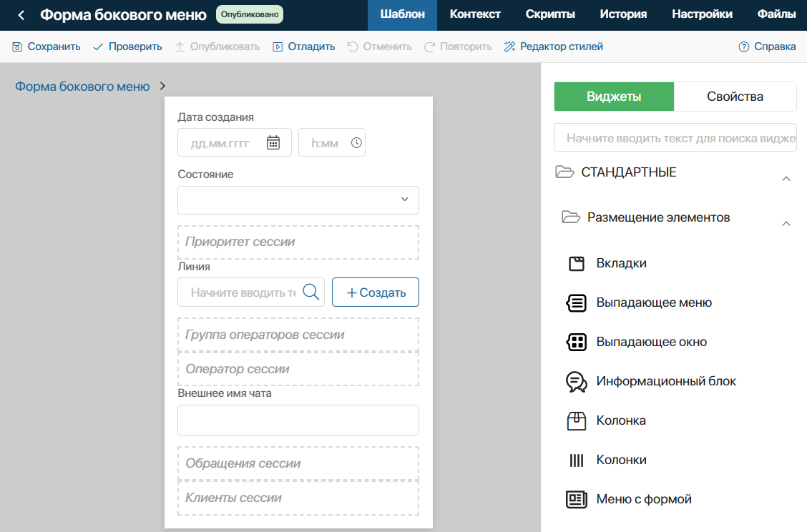Open calendar picker in Дата создания
Screen dimensions: 807x532
pyautogui.click(x=273, y=142)
